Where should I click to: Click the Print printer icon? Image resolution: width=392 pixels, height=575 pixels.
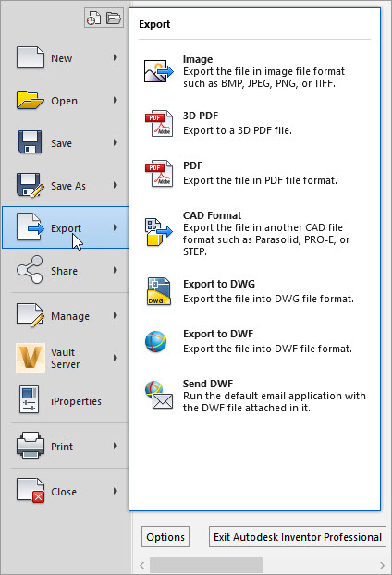click(31, 446)
